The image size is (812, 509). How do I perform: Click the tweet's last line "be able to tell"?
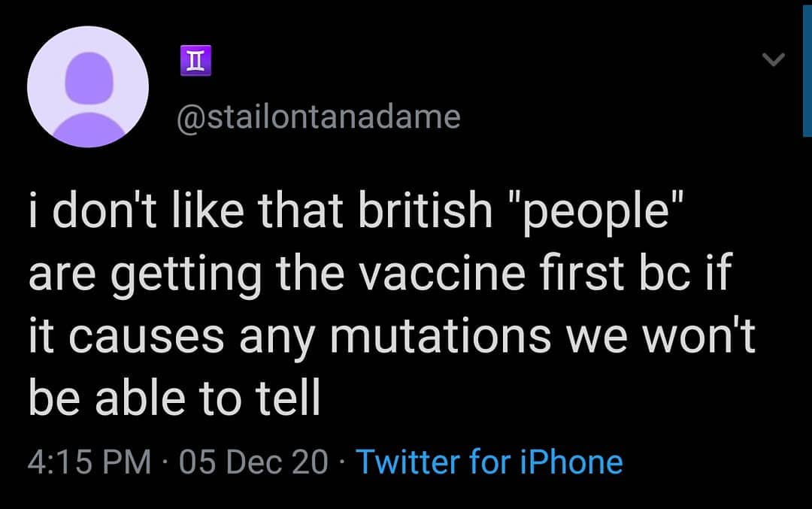coord(174,399)
